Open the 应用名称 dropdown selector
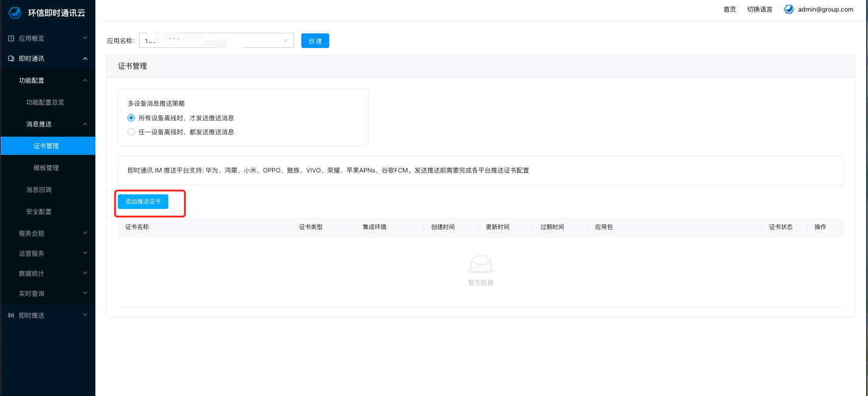The width and height of the screenshot is (868, 396). tap(216, 41)
